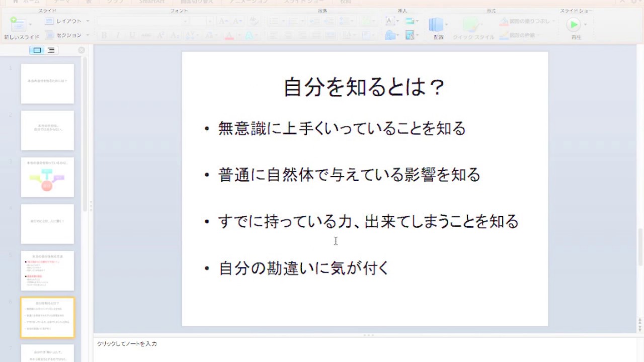644x362 pixels.
Task: Click bullet すでに持っている力、出来てしまうことを知る
Action: click(368, 222)
